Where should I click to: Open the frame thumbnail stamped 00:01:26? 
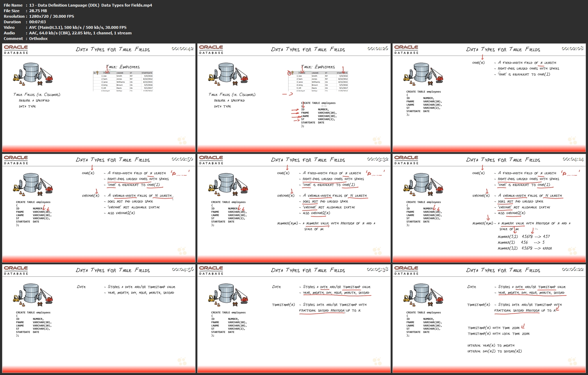point(294,98)
